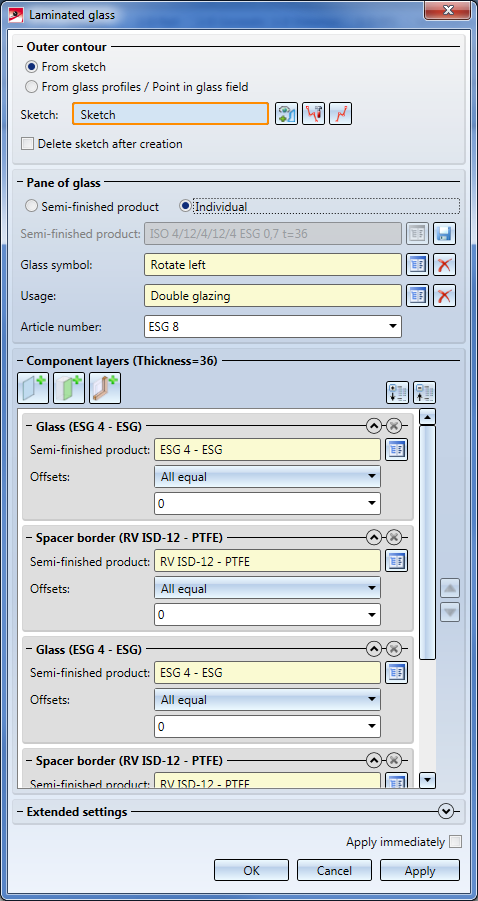This screenshot has width=478, height=901.
Task: Click the first spacer's RV ISD-12 - PTFE field
Action: [267, 561]
